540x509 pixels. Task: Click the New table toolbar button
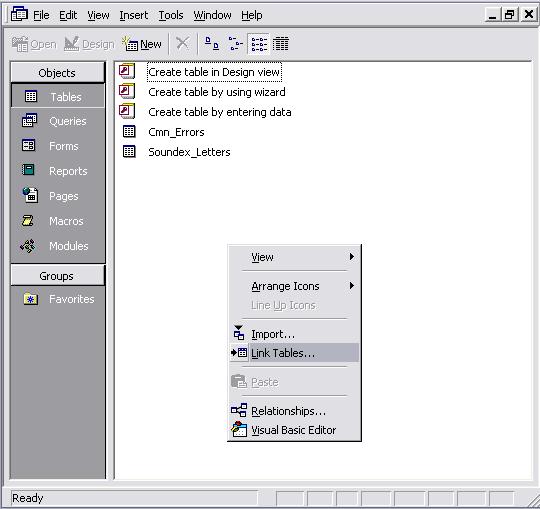[142, 44]
